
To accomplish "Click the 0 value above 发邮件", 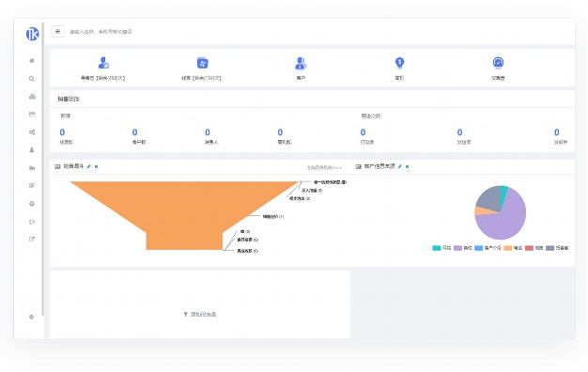I will [556, 132].
